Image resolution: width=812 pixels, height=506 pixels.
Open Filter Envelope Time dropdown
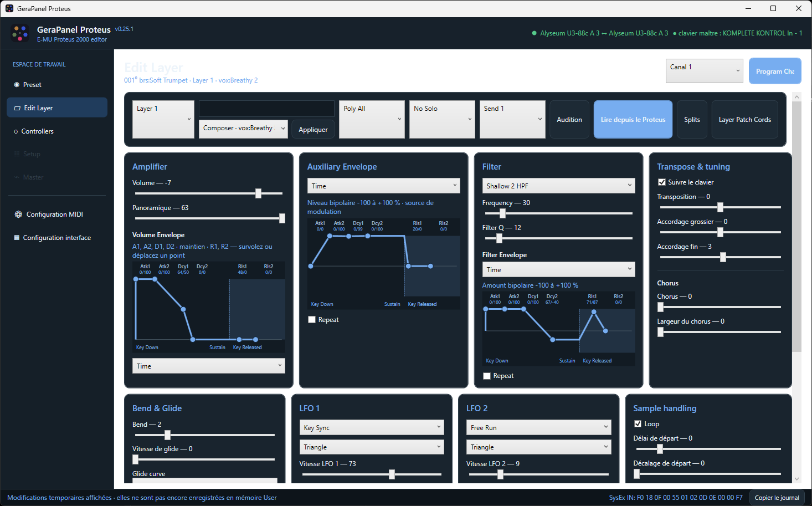tap(558, 269)
